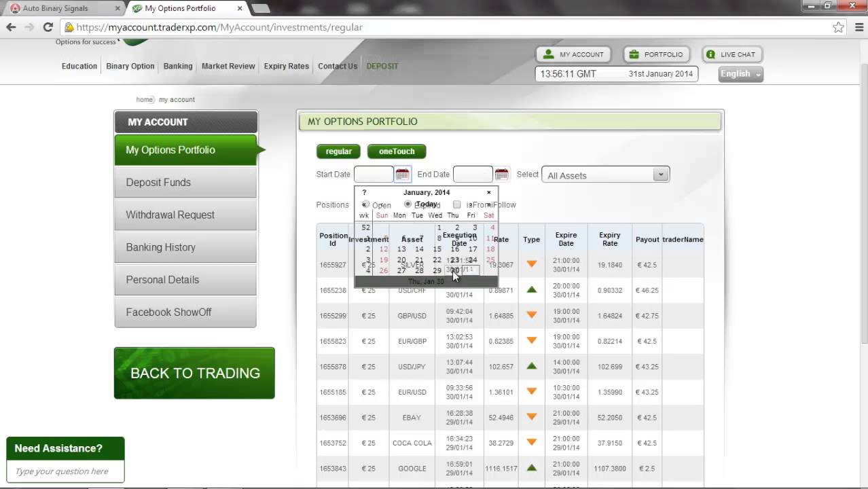Click the padlock icon in address bar
The width and height of the screenshot is (868, 489).
[69, 27]
